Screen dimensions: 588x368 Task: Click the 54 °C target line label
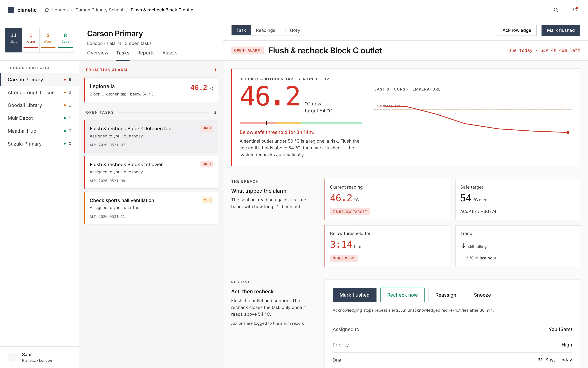388,106
